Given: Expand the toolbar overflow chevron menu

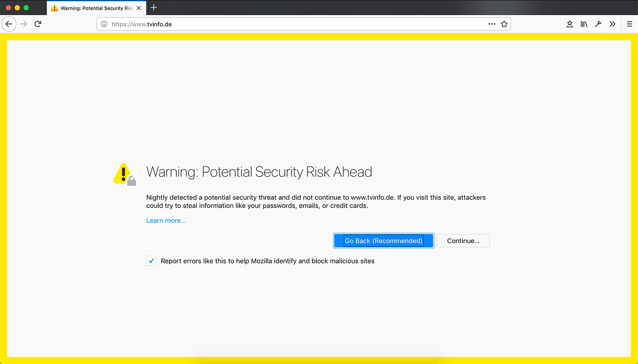Looking at the screenshot, I should pyautogui.click(x=612, y=24).
